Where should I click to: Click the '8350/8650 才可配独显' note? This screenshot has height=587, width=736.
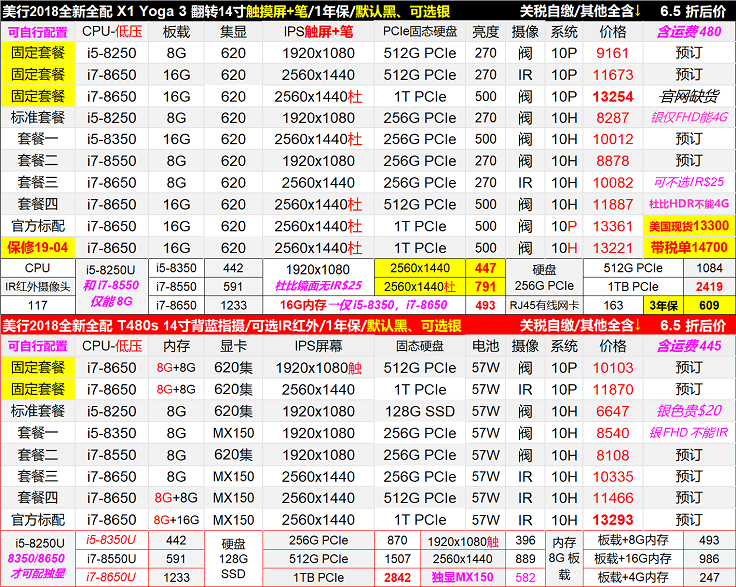coord(38,566)
